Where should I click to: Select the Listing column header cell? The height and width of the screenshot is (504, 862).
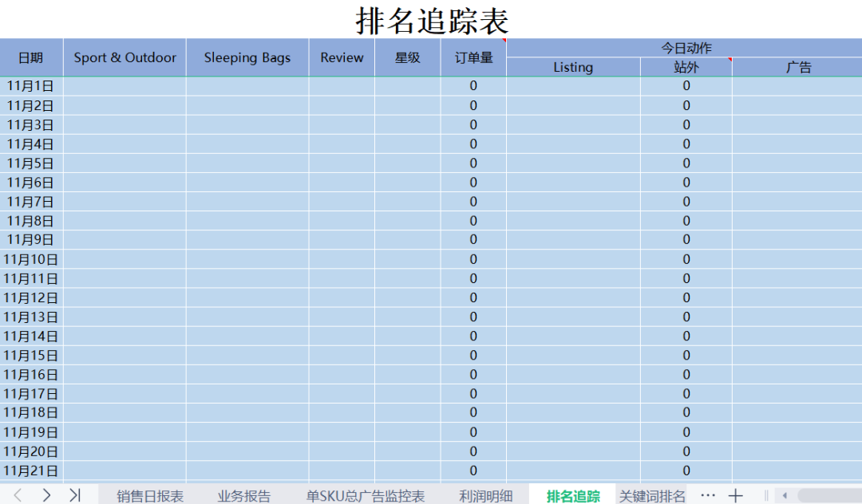tap(573, 68)
